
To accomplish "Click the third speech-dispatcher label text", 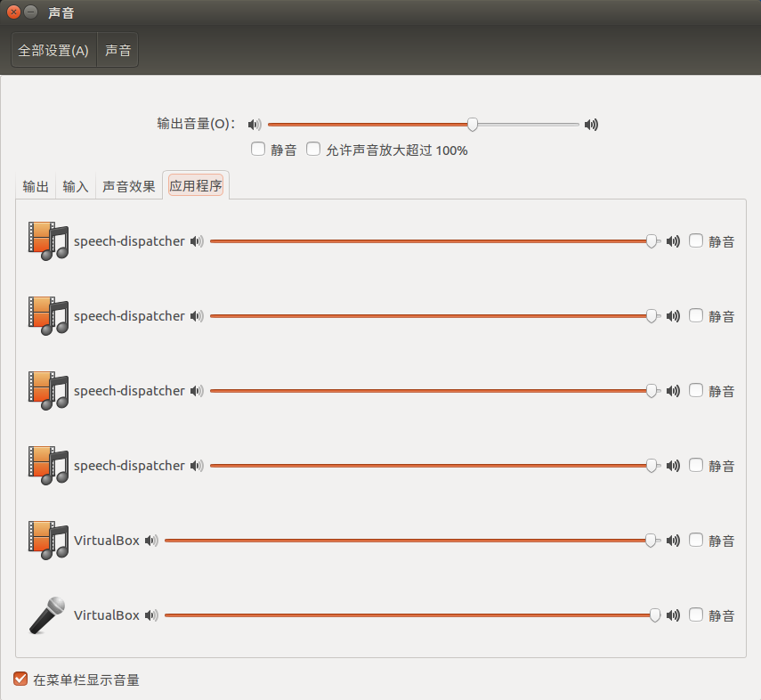I will pyautogui.click(x=129, y=391).
